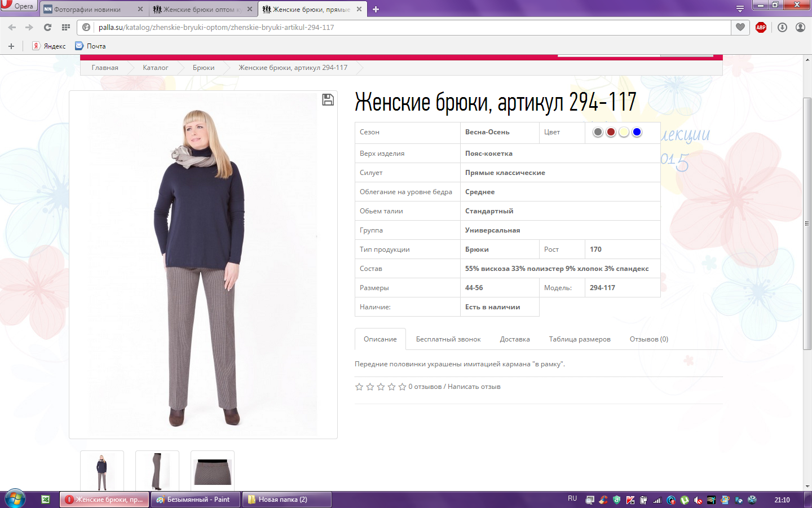
Task: Open the tab menu dropdown
Action: (740, 9)
